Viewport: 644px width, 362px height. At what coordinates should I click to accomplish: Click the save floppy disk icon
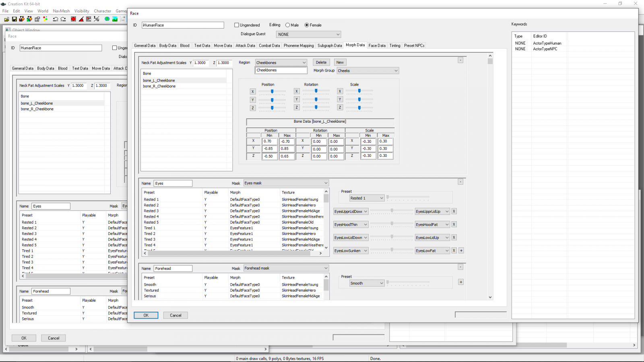pyautogui.click(x=14, y=19)
